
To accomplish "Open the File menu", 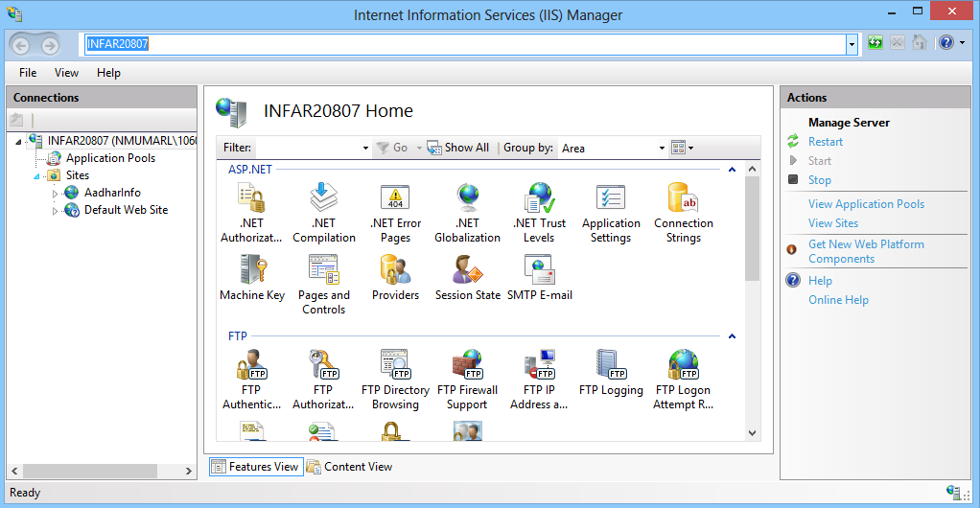I will (x=28, y=73).
